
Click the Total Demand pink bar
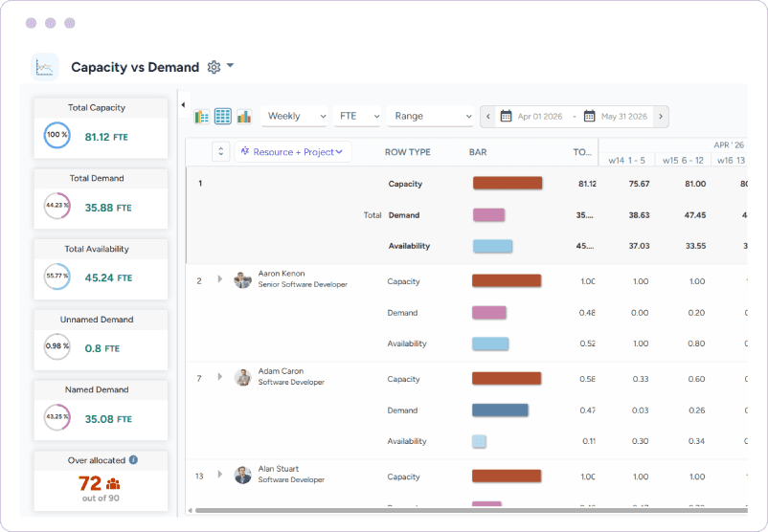(488, 215)
